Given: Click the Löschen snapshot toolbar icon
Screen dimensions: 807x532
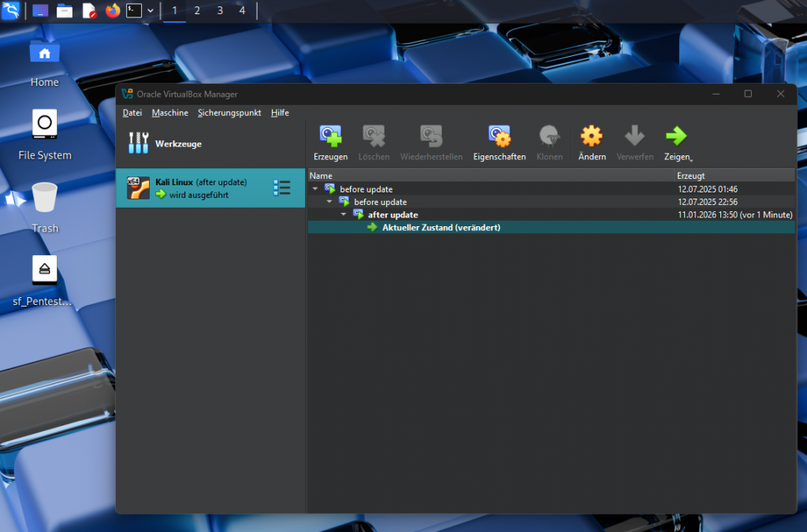Looking at the screenshot, I should (x=374, y=137).
